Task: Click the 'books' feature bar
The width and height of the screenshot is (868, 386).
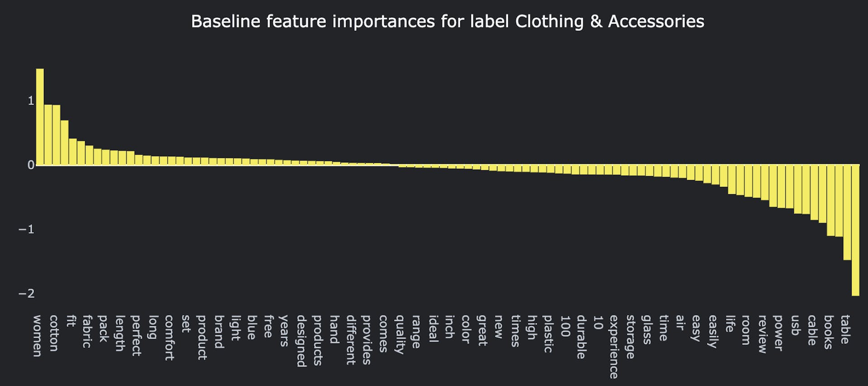Action: tap(830, 200)
